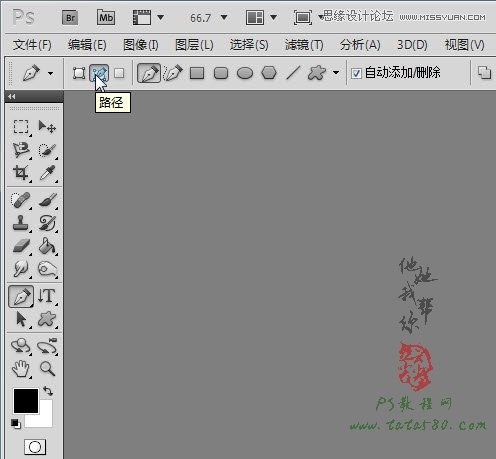Open the geometry options dropdown arrow
The image size is (496, 459).
[336, 73]
